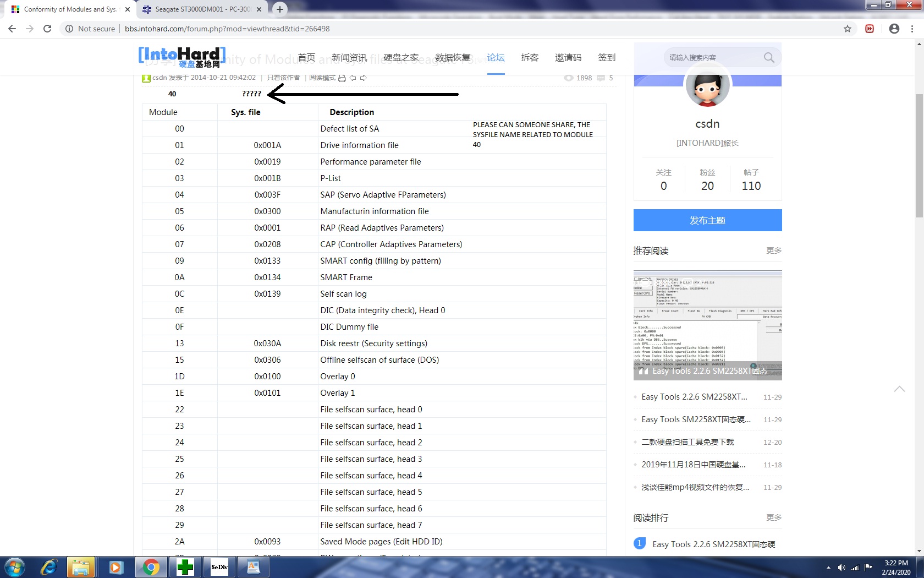
Task: Open Chrome profile avatar icon
Action: (x=894, y=29)
